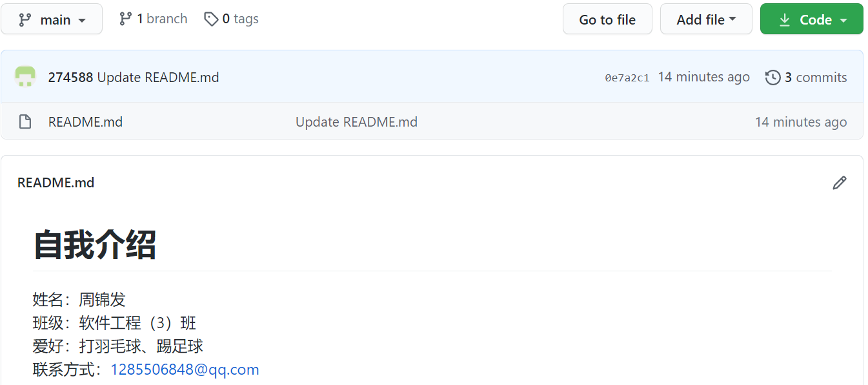Open the Update README.md commit message in header
Viewport: 868px width, 385px height.
(158, 78)
